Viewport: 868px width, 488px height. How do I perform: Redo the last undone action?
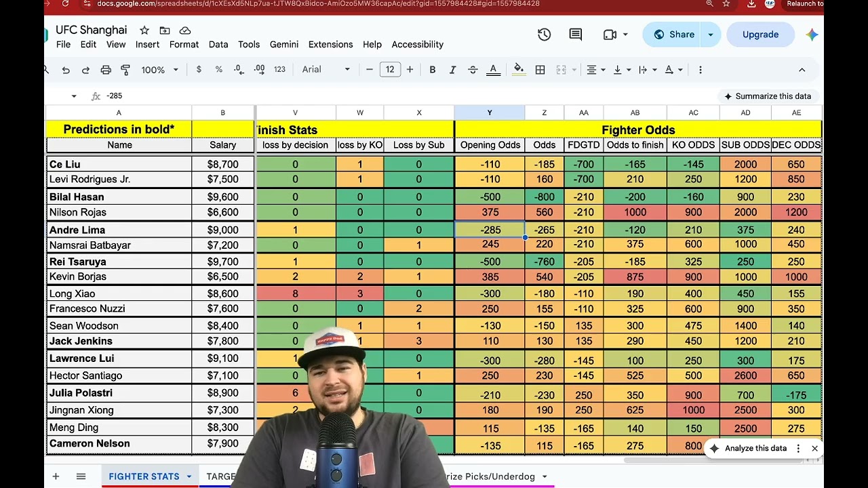tap(85, 70)
